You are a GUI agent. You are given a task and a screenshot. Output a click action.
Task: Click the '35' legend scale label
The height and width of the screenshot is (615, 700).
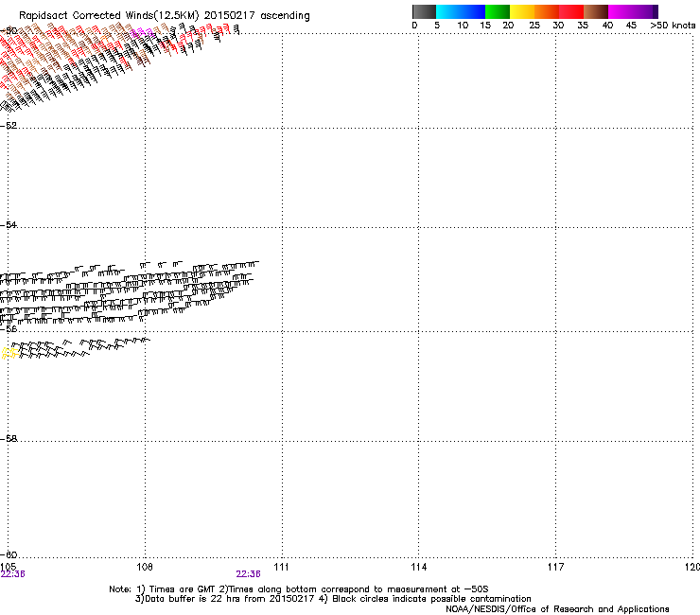point(583,26)
